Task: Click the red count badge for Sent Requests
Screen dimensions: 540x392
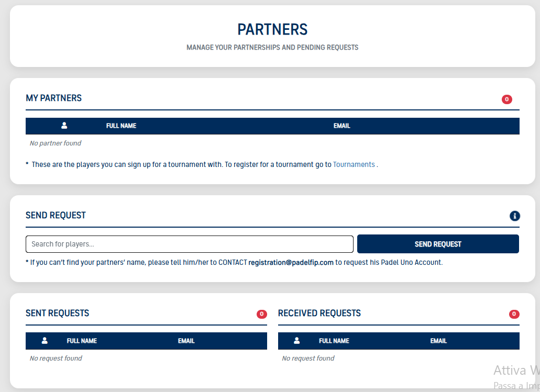Action: (261, 314)
